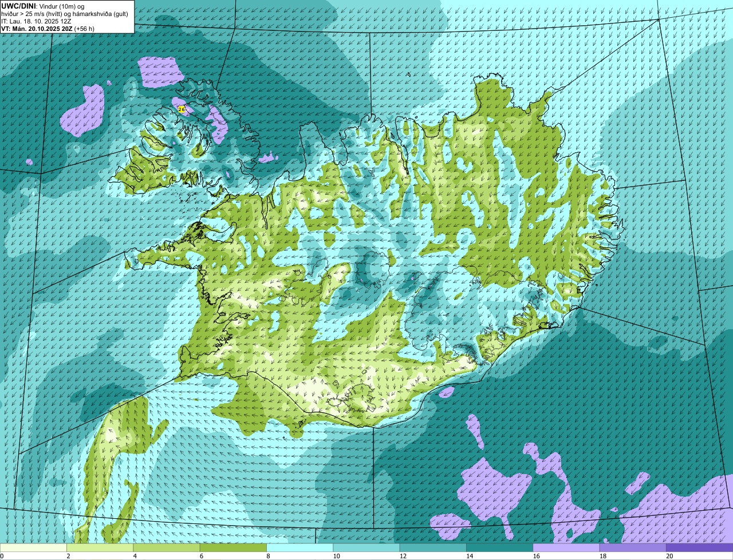Click the "20" scale label
Screen dimensions: 733x560
point(669,556)
